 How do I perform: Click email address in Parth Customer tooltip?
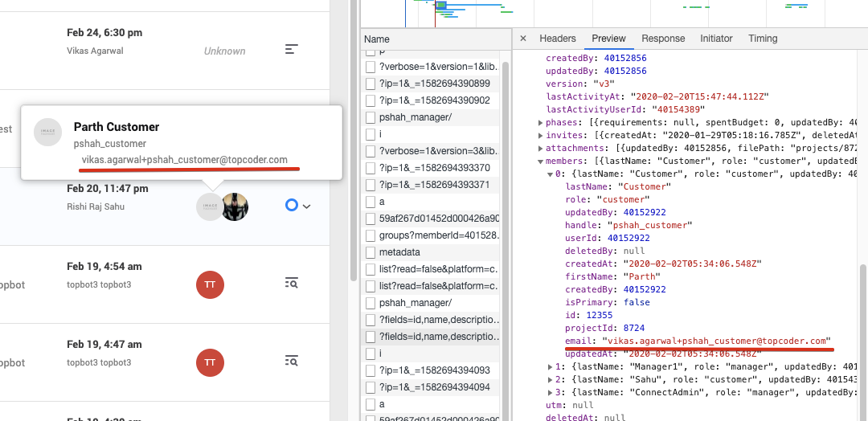coord(184,159)
